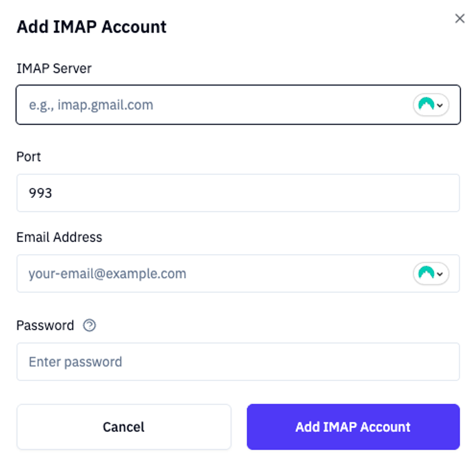
Task: Submit with the purple Add IMAP Account button
Action: click(x=353, y=427)
